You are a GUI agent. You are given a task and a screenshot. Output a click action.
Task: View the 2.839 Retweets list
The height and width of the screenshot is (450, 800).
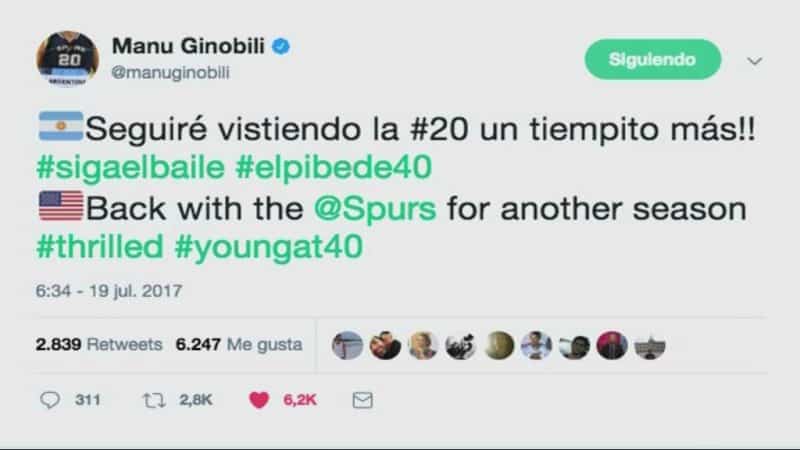click(99, 344)
